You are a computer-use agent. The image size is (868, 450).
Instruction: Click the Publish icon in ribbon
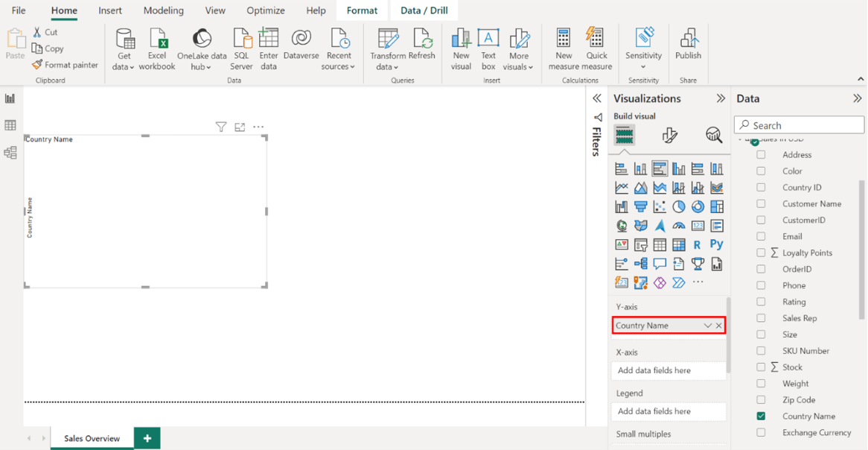pyautogui.click(x=688, y=45)
